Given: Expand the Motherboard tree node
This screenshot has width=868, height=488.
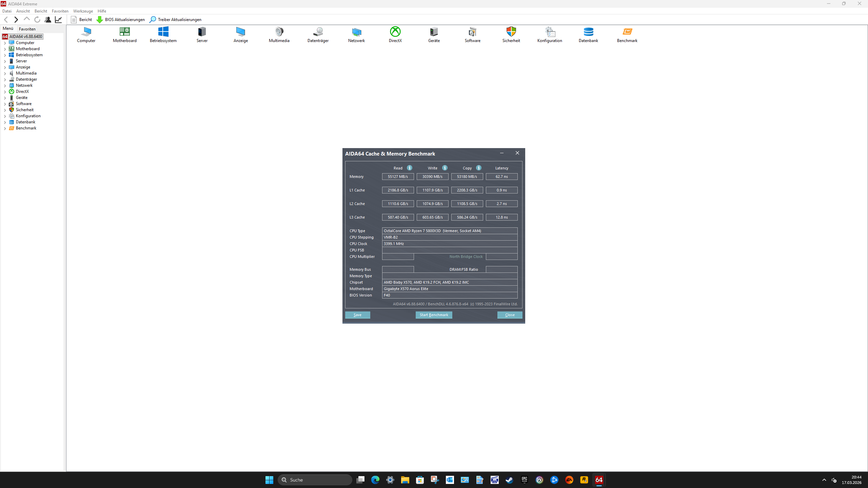Looking at the screenshot, I should (x=5, y=48).
